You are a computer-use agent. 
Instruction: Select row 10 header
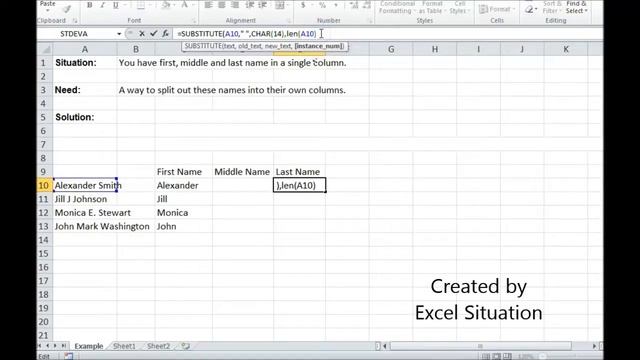tap(44, 185)
